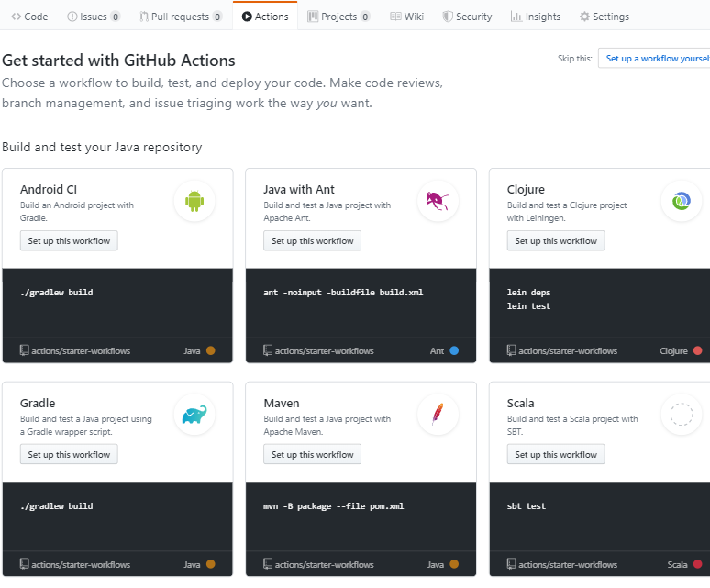Click 'Get started with GitHub Actions' heading
Image resolution: width=710 pixels, height=588 pixels.
[x=118, y=61]
